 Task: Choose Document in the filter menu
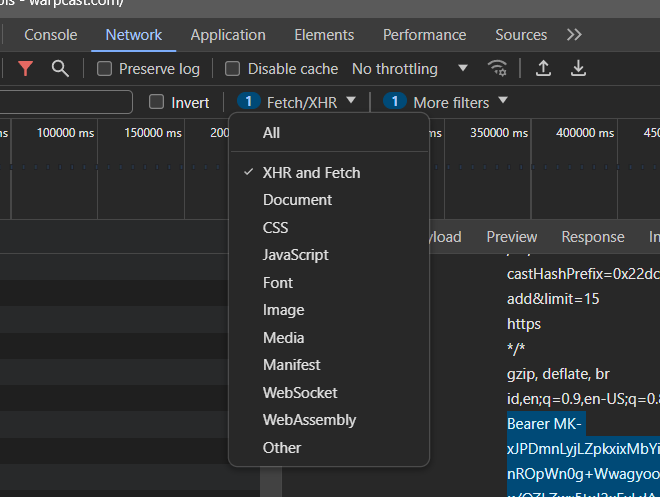coord(329,200)
